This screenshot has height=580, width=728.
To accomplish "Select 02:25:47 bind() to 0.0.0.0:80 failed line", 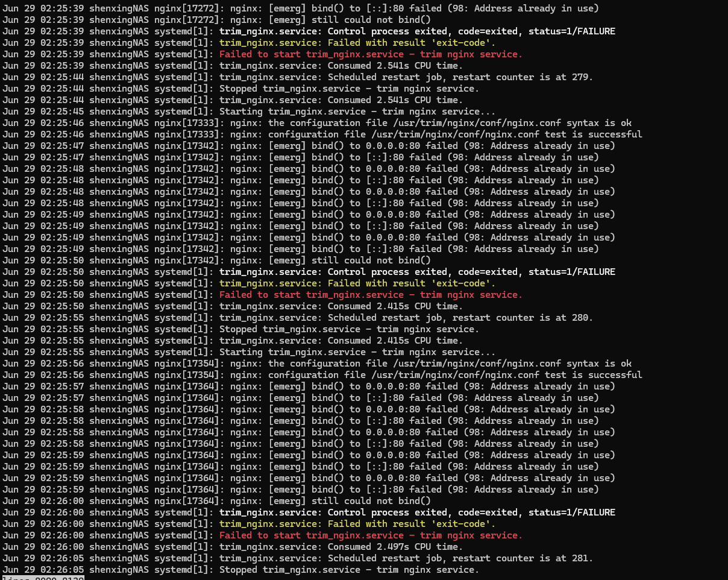I will tap(309, 146).
